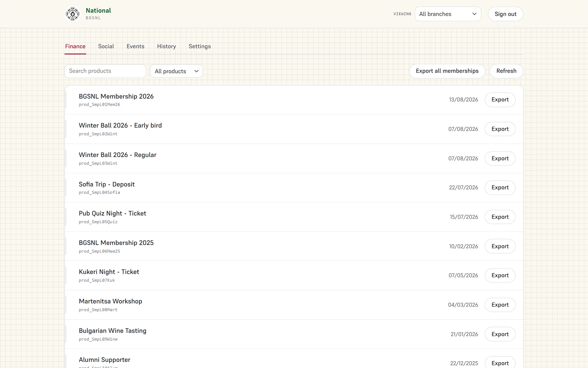The image size is (588, 368).
Task: Click Export all memberships
Action: coord(447,71)
